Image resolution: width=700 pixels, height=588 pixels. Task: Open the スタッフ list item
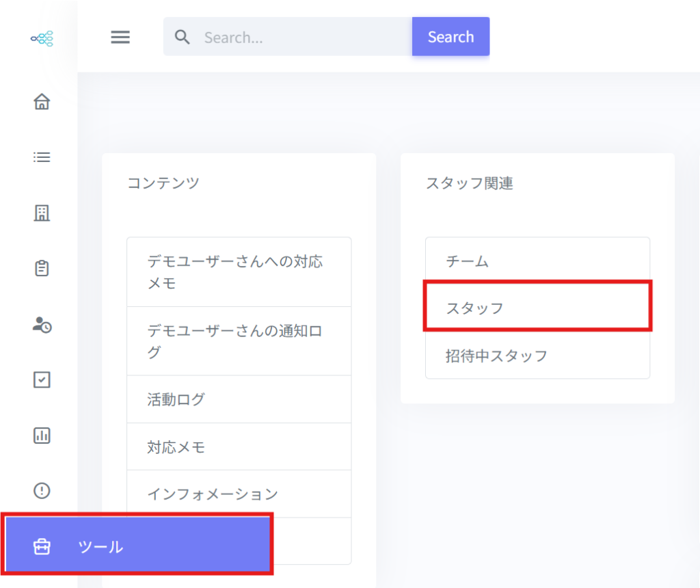[537, 308]
